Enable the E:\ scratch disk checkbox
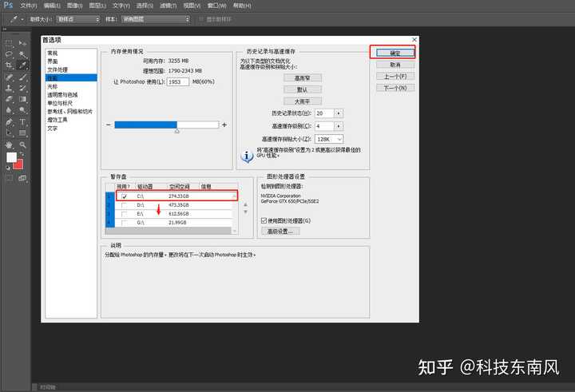The image size is (575, 392). pyautogui.click(x=125, y=214)
